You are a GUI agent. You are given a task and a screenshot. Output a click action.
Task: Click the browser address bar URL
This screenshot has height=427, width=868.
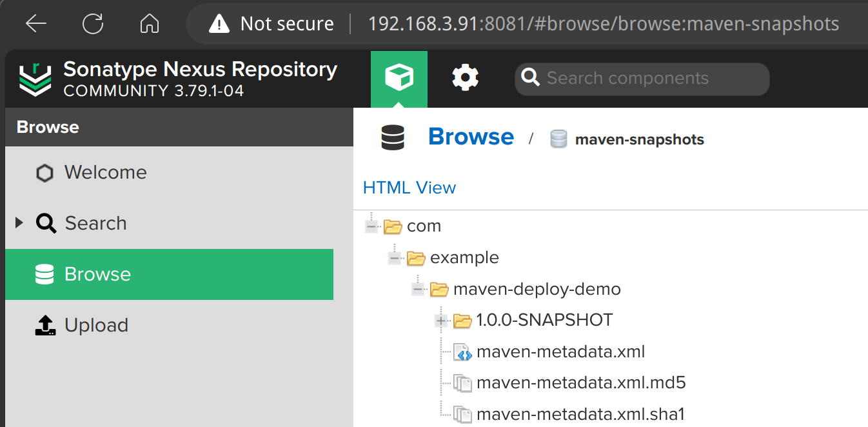click(x=604, y=25)
